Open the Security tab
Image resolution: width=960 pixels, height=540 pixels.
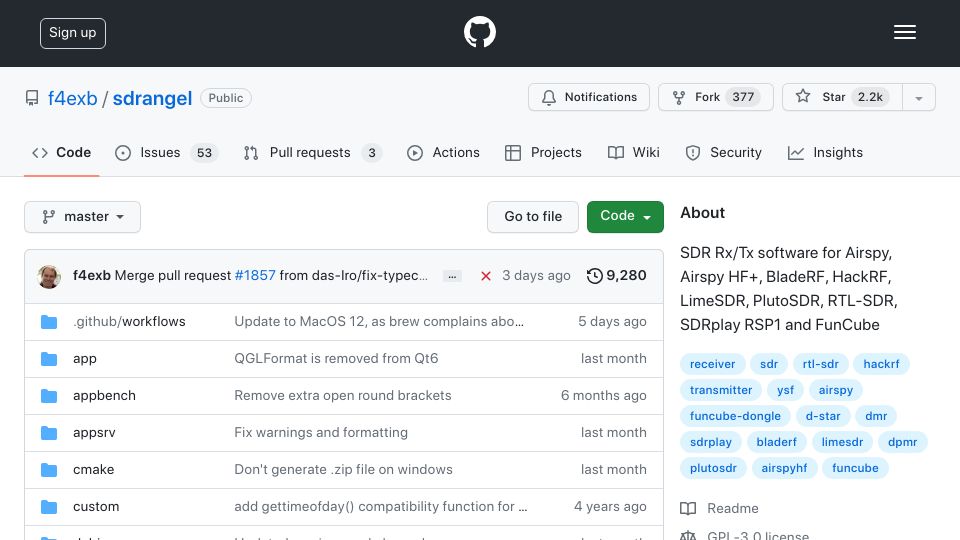[723, 152]
